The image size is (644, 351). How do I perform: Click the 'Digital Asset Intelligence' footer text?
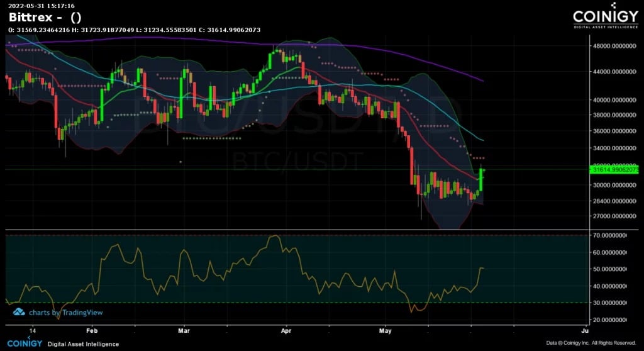coord(84,344)
